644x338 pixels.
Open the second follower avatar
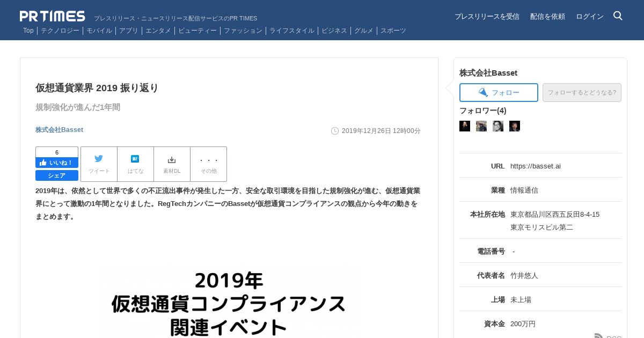tap(481, 126)
